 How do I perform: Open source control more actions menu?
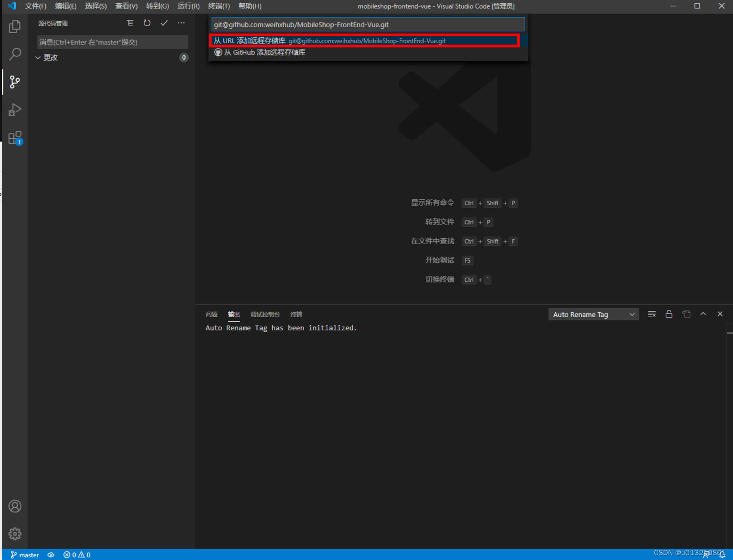coord(181,23)
